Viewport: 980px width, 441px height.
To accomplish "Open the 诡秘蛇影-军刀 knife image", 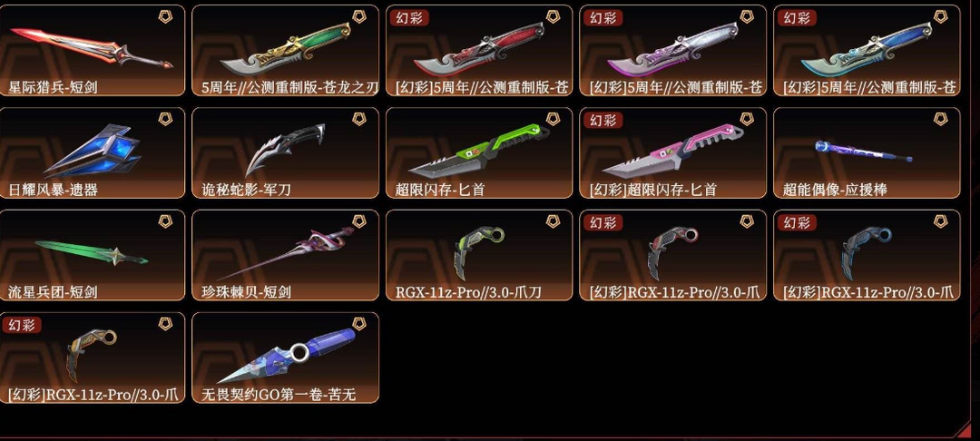I will [x=284, y=150].
